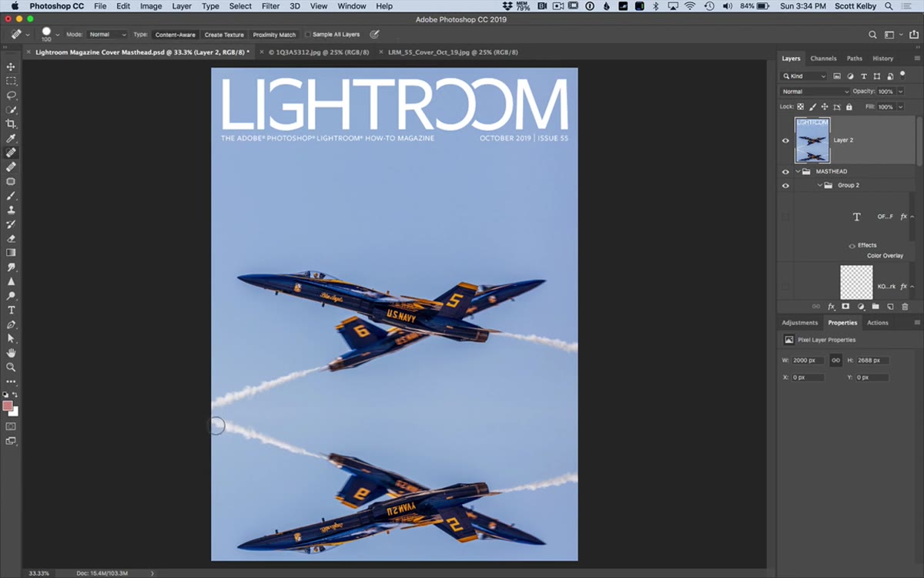The height and width of the screenshot is (578, 924).
Task: Enable Sample All Layers checkbox
Action: tap(308, 35)
